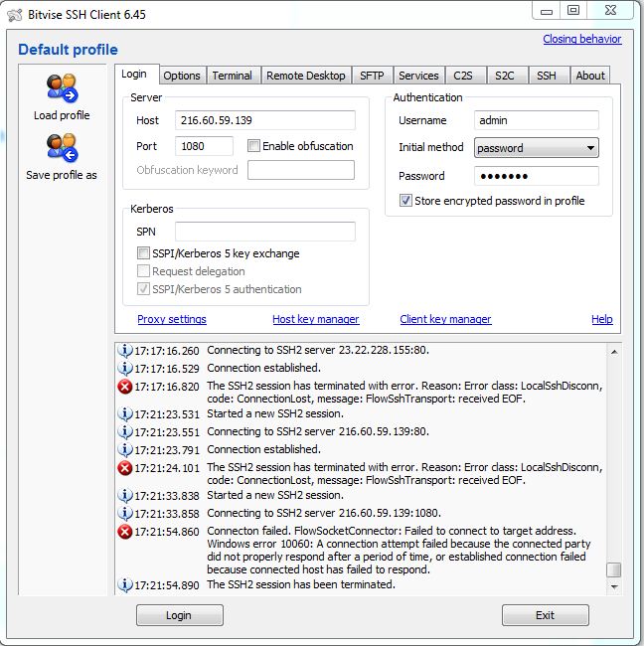The image size is (644, 646).
Task: Go to the SFTP tab
Action: (x=372, y=76)
